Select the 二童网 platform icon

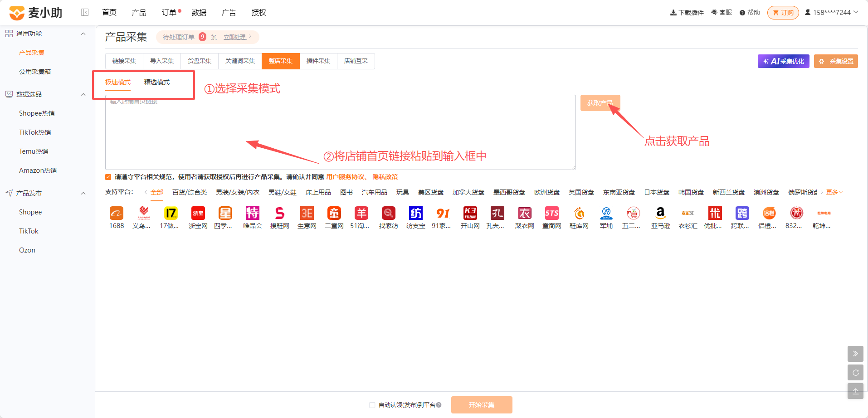334,213
